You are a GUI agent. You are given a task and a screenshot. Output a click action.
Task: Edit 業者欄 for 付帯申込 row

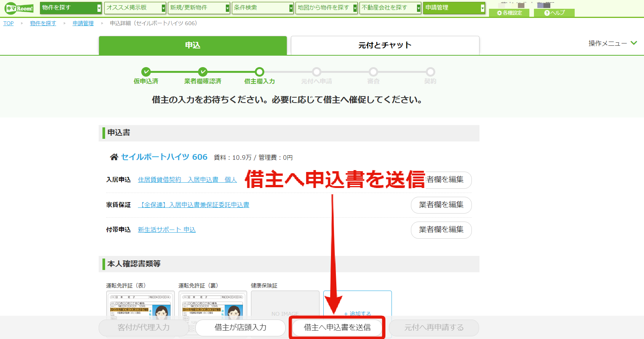click(441, 230)
